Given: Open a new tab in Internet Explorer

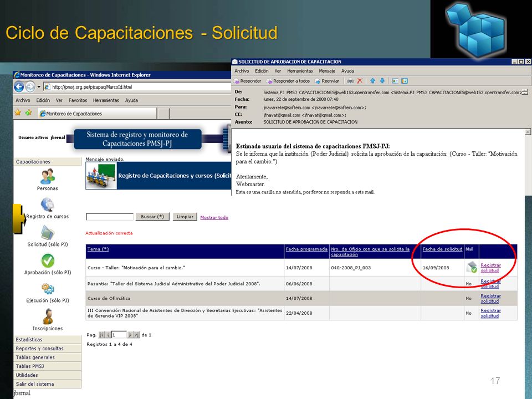Looking at the screenshot, I should click(x=163, y=113).
